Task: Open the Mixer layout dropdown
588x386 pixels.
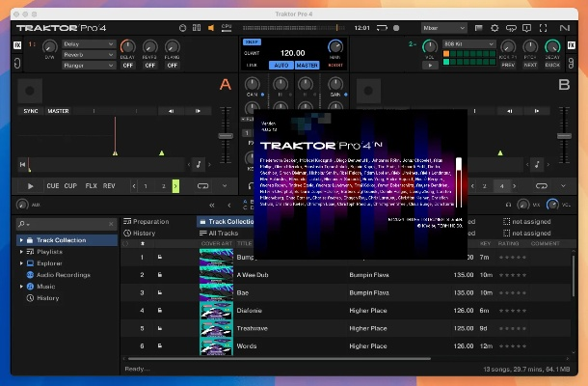Action: click(444, 28)
